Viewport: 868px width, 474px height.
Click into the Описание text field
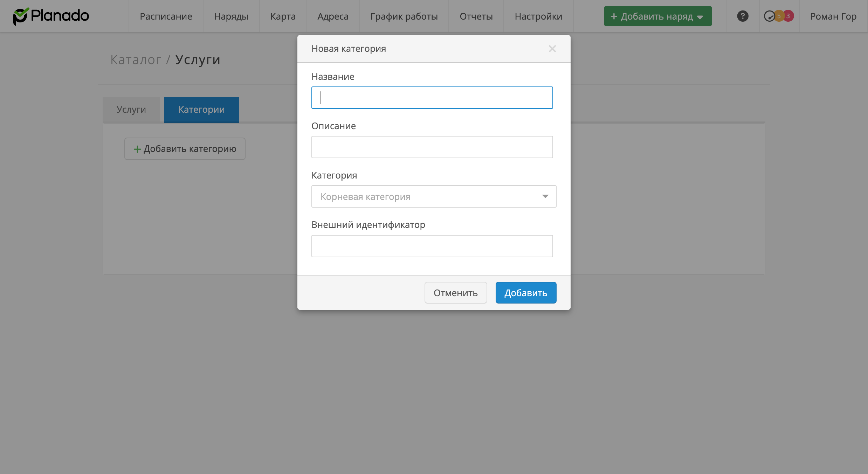432,147
